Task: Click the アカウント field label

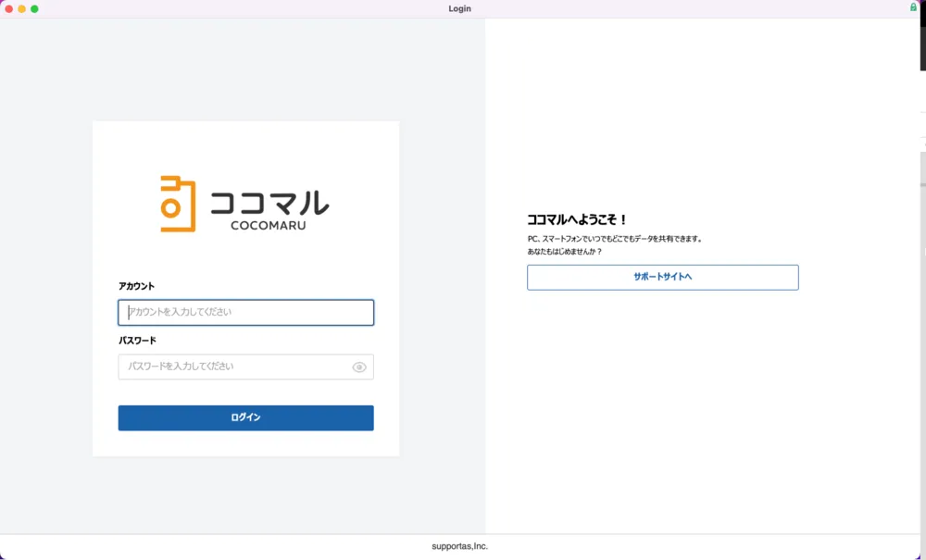Action: click(x=136, y=287)
